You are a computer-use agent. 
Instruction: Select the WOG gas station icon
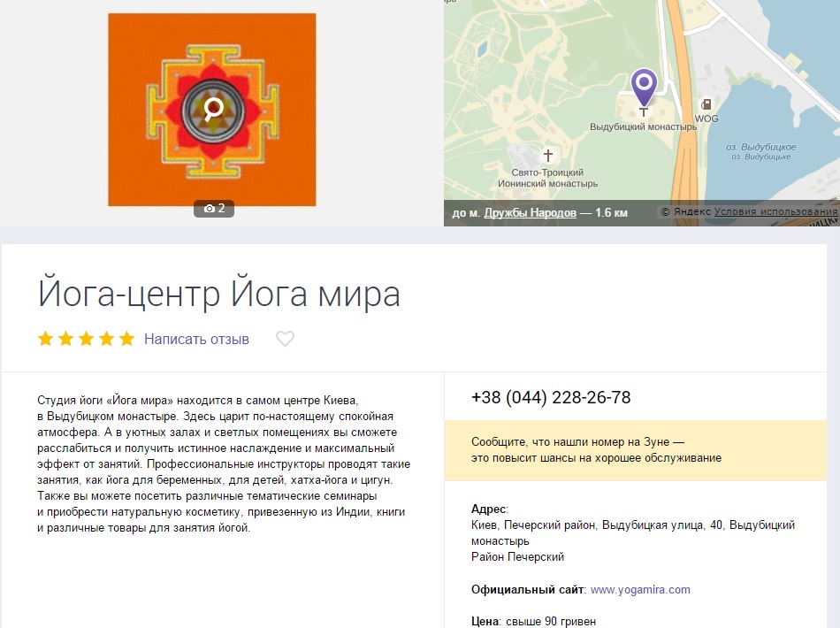click(x=706, y=104)
